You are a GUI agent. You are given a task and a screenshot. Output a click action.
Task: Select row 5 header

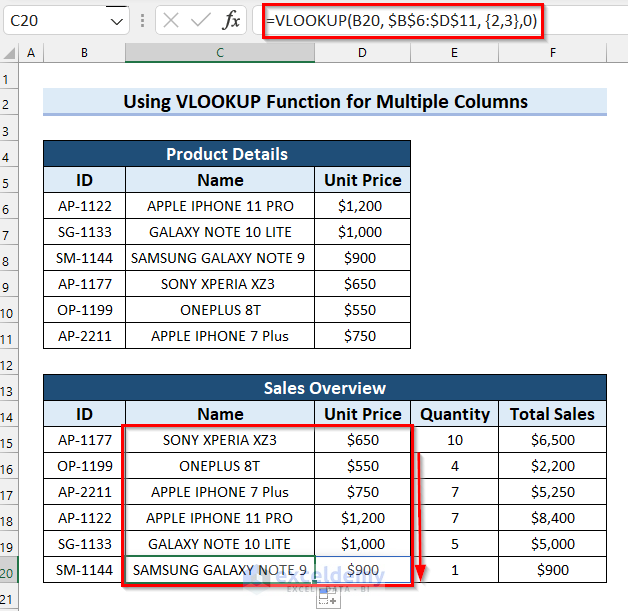pyautogui.click(x=10, y=180)
